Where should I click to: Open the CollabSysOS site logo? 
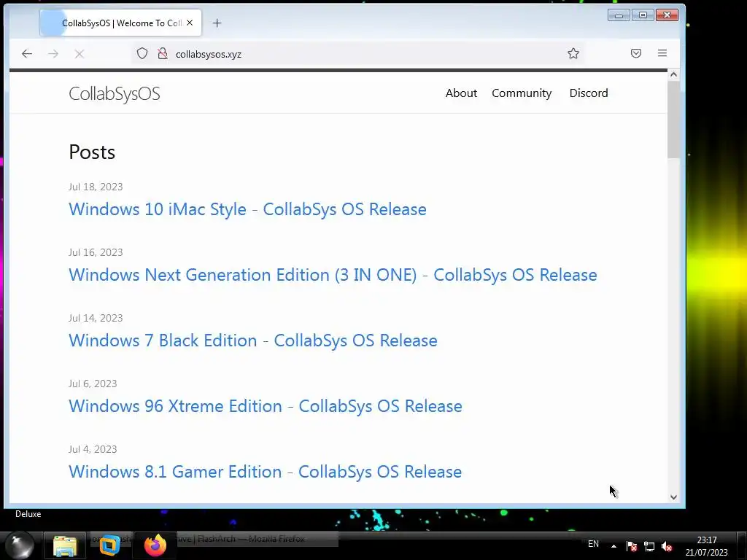pyautogui.click(x=115, y=94)
